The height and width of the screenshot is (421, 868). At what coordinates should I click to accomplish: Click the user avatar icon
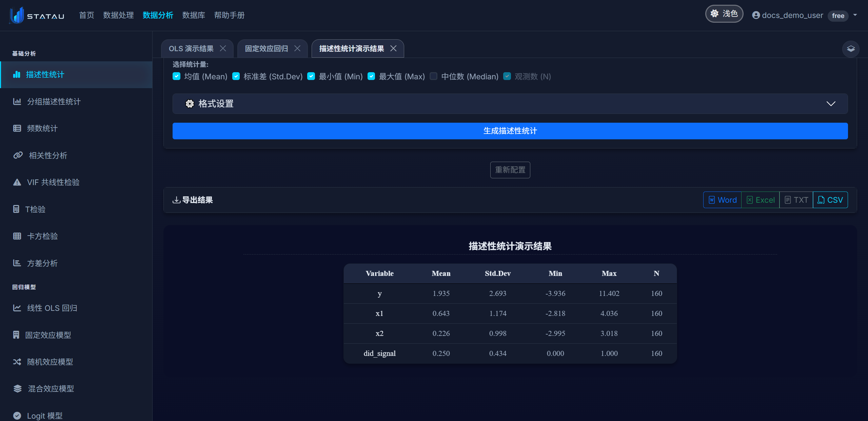756,15
